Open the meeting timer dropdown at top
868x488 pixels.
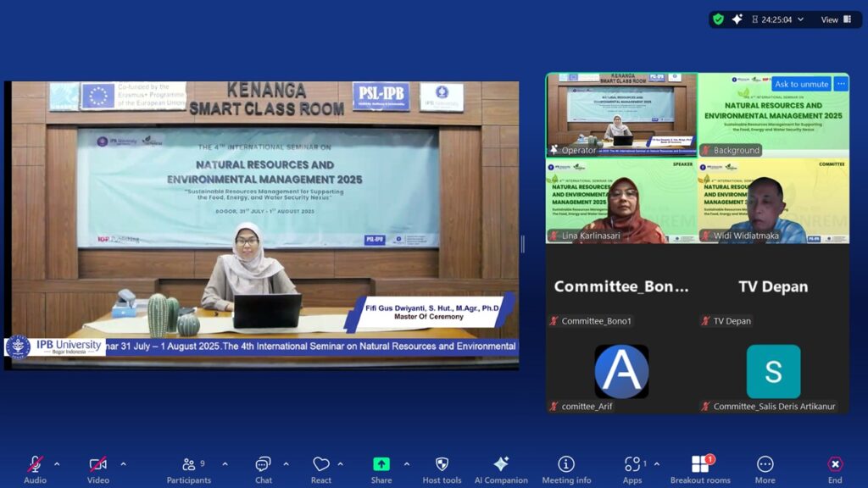pos(801,19)
